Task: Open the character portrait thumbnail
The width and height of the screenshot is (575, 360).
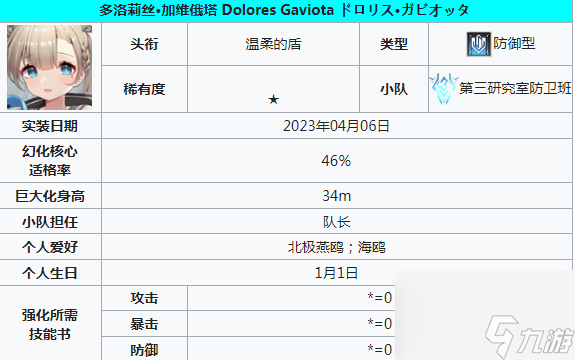Action: pyautogui.click(x=50, y=67)
